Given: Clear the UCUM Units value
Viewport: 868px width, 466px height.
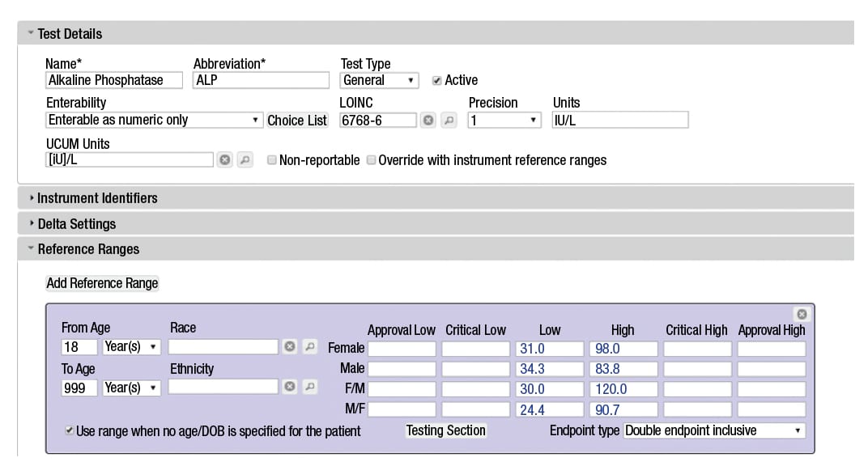Looking at the screenshot, I should pos(225,160).
